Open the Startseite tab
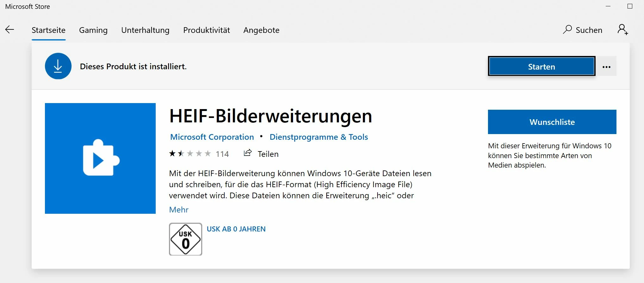The image size is (644, 283). pos(48,30)
